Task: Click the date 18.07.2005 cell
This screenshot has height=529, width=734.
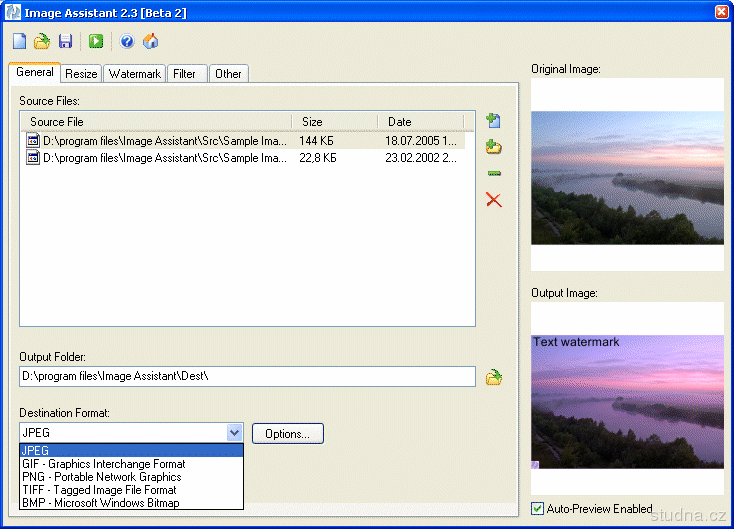Action: point(421,141)
